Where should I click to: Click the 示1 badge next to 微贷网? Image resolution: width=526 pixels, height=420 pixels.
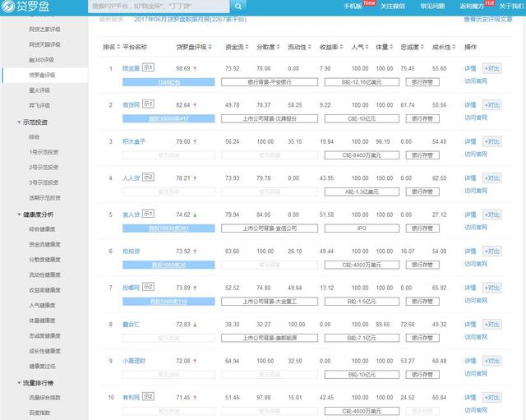[148, 104]
